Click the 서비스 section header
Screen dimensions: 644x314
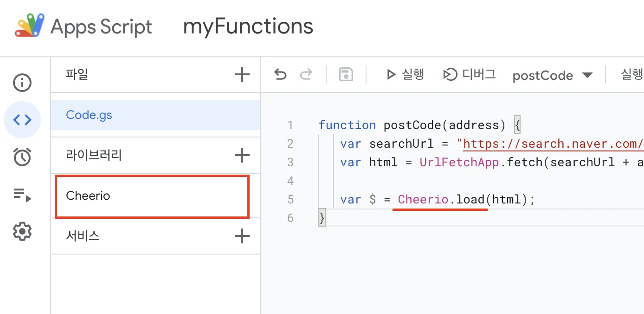[83, 236]
